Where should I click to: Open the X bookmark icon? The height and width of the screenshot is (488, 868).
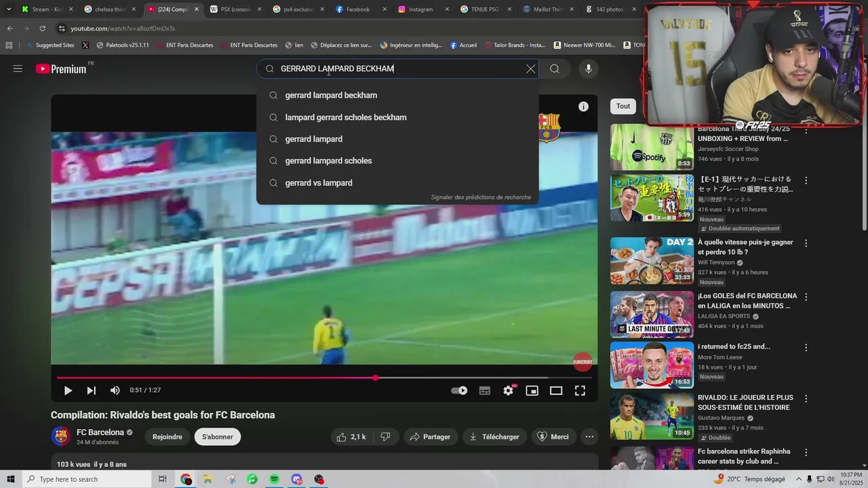click(x=85, y=45)
